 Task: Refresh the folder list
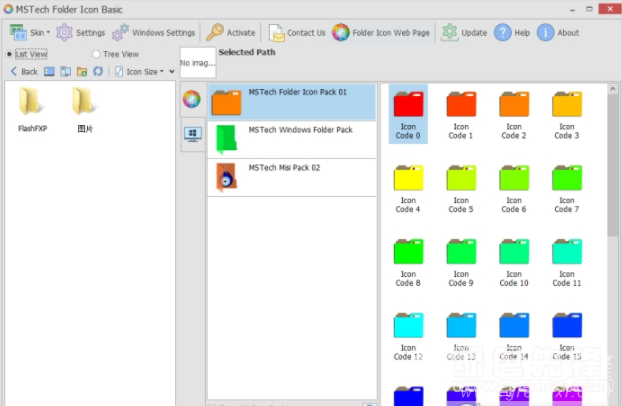(x=98, y=71)
